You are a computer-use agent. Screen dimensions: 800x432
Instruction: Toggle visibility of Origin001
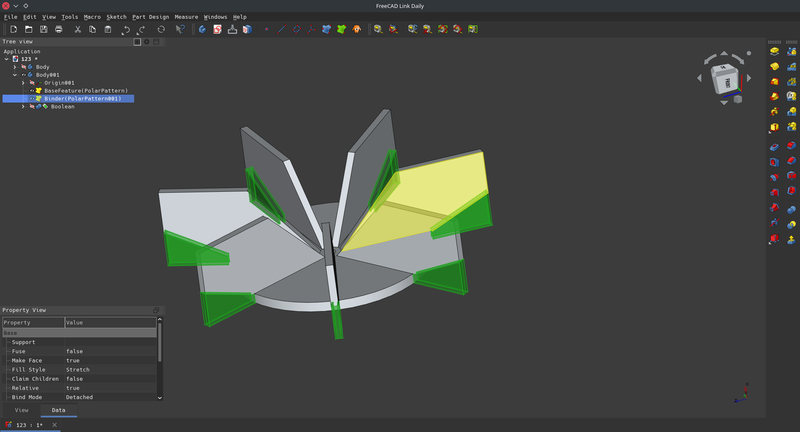click(x=32, y=83)
